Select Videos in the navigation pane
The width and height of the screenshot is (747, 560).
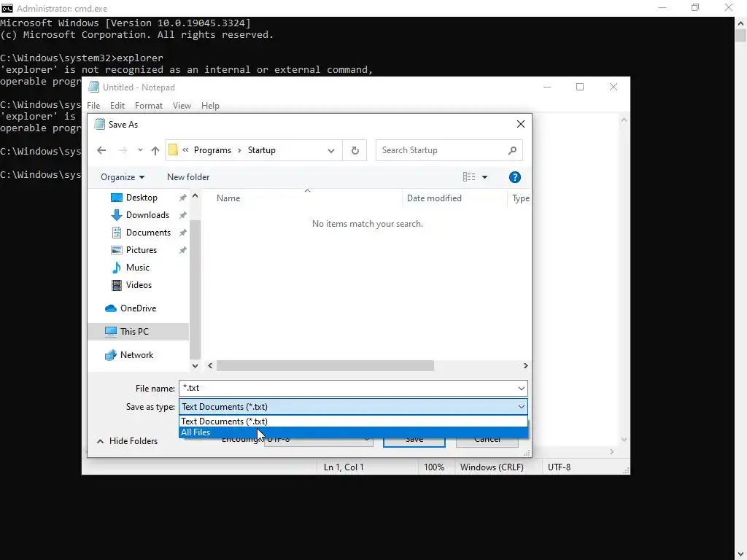139,285
